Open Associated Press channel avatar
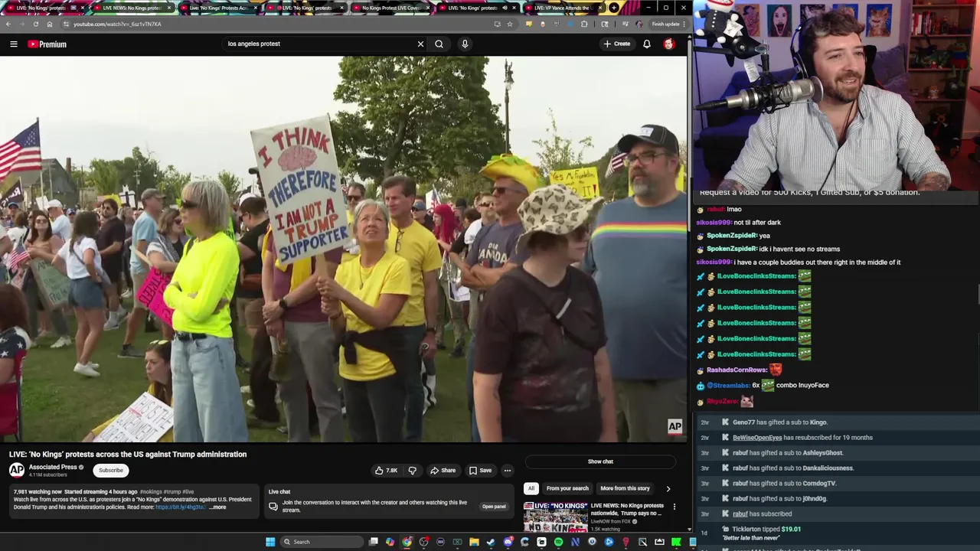This screenshot has height=551, width=980. pos(17,470)
